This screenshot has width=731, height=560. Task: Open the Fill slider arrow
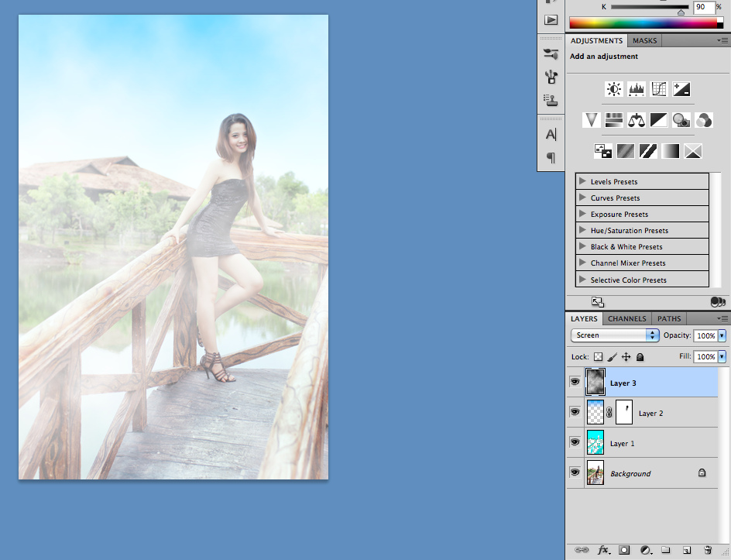pos(722,357)
